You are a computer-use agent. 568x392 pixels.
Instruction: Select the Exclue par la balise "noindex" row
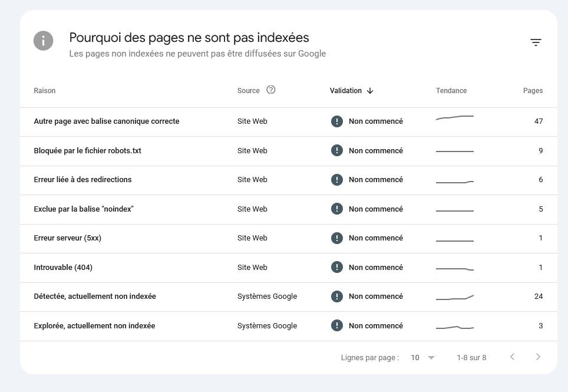tap(84, 209)
